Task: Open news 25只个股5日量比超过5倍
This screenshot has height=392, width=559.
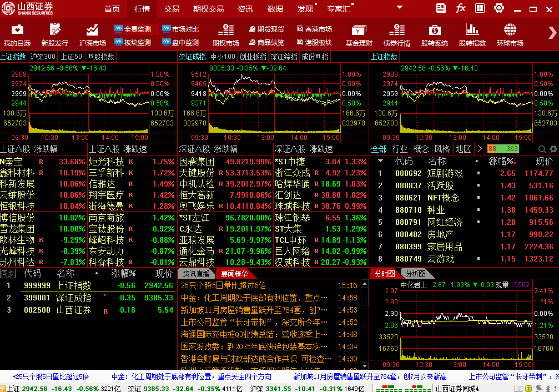Action: tap(223, 285)
